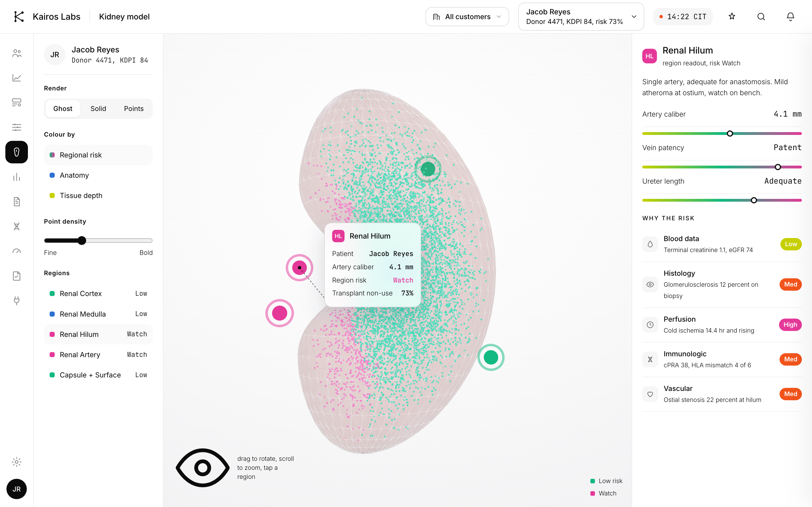
Task: Click the plug integrations sidebar icon
Action: [x=16, y=301]
